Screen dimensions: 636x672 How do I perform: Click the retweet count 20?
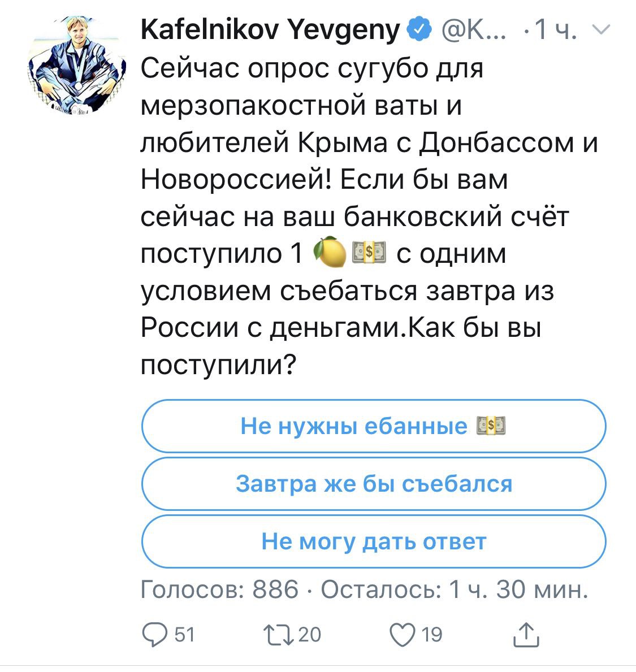click(310, 634)
